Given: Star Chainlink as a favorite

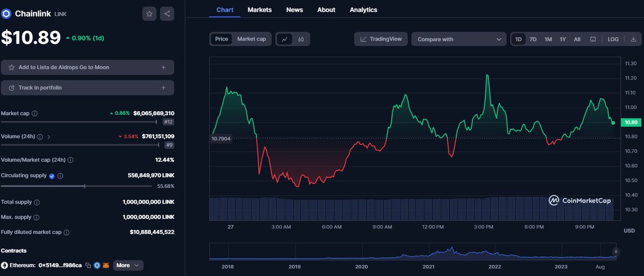Looking at the screenshot, I should pos(149,14).
